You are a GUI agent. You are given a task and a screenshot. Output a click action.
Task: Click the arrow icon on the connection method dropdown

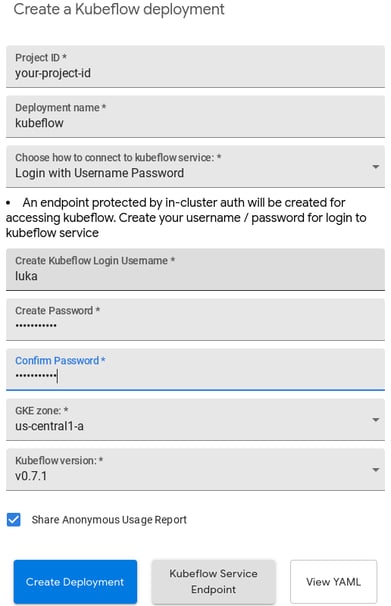(375, 167)
